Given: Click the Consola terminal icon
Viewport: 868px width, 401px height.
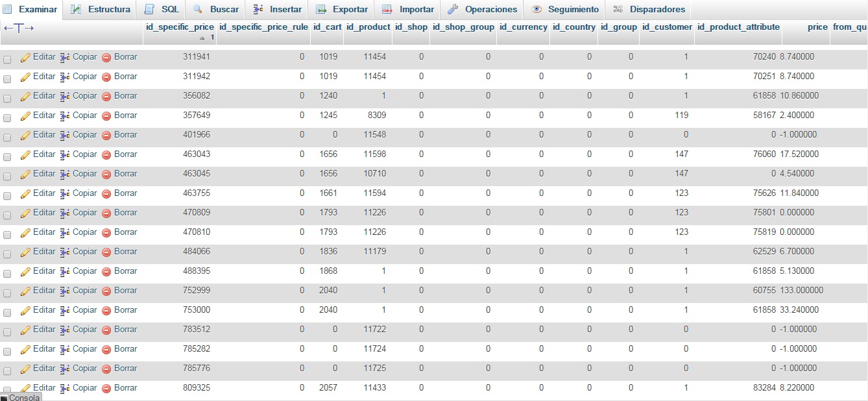Looking at the screenshot, I should (x=5, y=398).
